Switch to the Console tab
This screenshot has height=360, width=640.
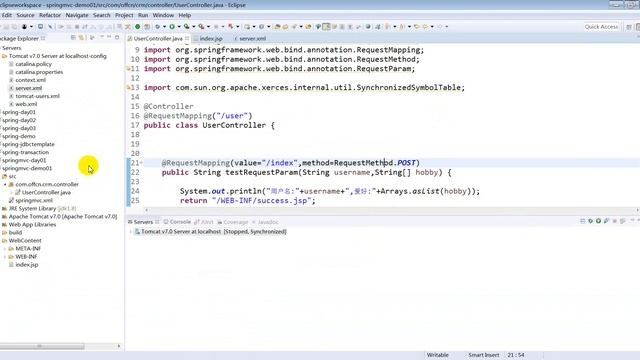click(x=177, y=222)
